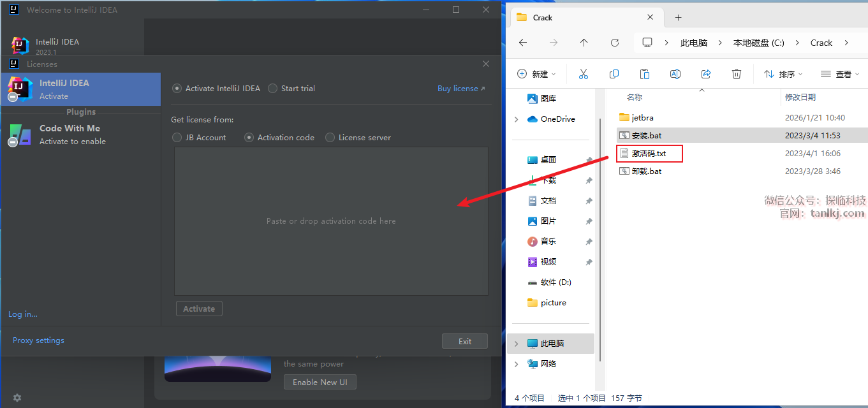Click the Copy icon in Explorer toolbar
Image resolution: width=868 pixels, height=408 pixels.
tap(614, 74)
